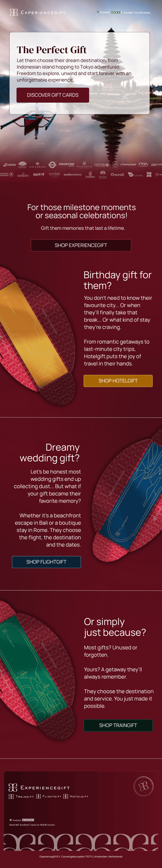Click the SWISS airline logo

coord(10,165)
